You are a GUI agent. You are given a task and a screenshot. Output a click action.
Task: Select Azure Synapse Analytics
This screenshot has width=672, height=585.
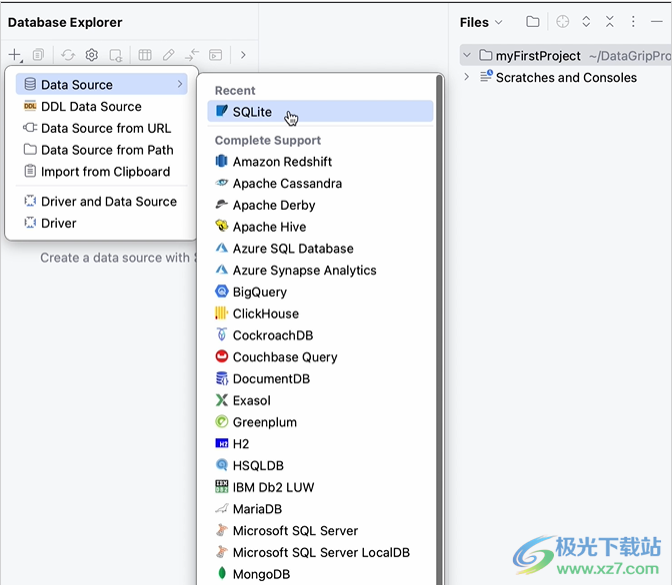tap(320, 270)
